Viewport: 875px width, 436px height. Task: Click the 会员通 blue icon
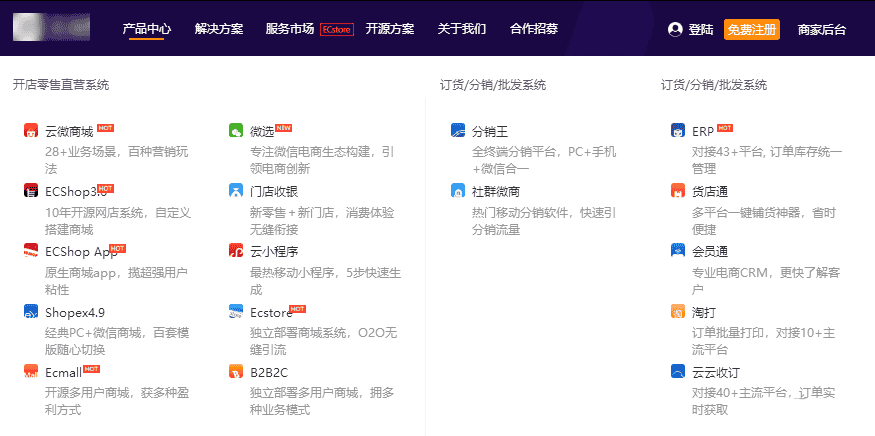pos(677,251)
